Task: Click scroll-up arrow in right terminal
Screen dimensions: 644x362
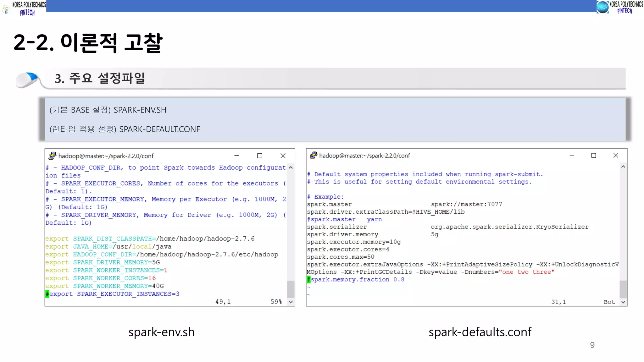Action: pyautogui.click(x=623, y=167)
